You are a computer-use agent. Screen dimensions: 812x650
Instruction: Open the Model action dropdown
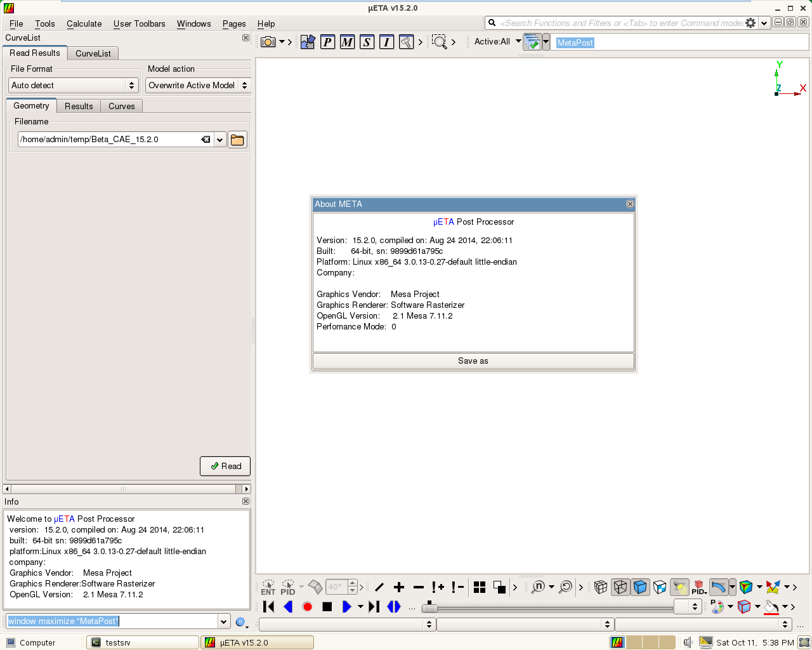coord(198,85)
